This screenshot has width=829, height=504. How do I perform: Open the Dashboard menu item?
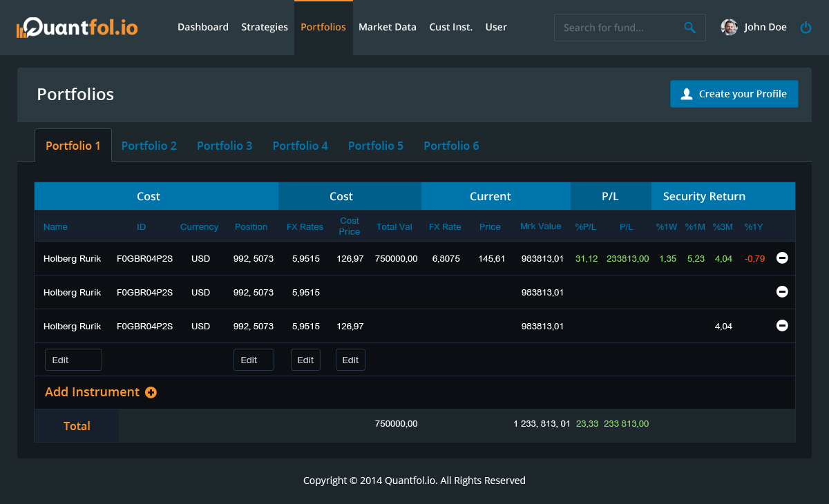(x=203, y=28)
